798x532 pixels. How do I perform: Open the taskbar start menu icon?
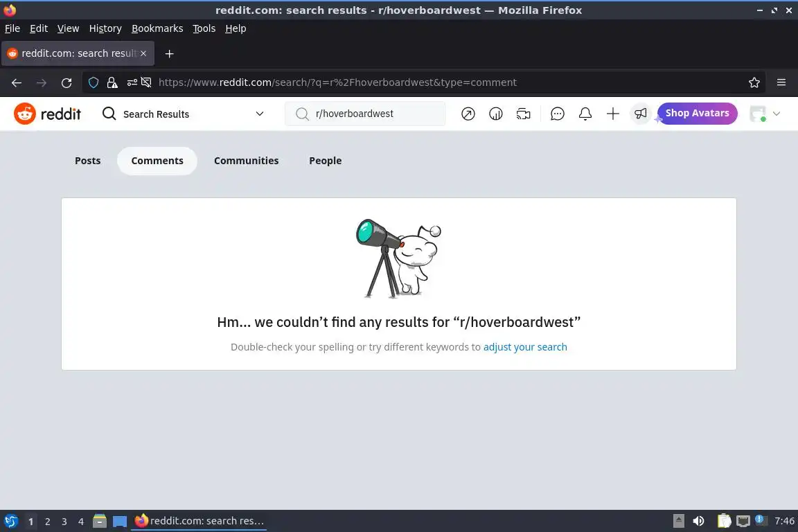(x=11, y=521)
